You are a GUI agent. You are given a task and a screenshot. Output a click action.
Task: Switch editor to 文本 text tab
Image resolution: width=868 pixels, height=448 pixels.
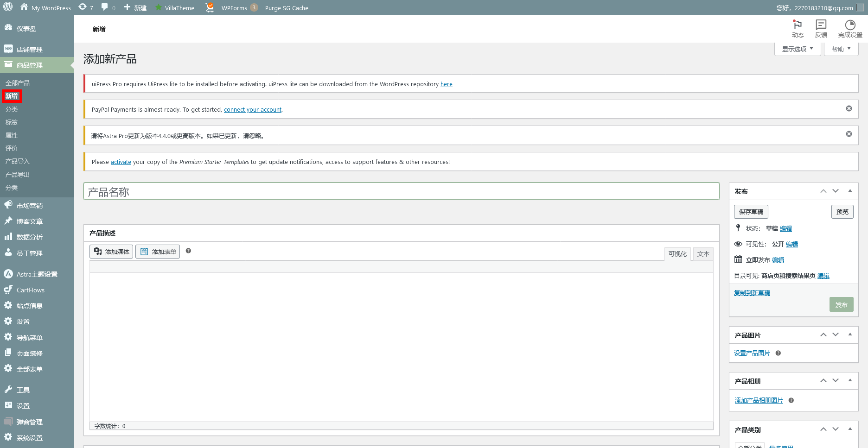coord(703,254)
